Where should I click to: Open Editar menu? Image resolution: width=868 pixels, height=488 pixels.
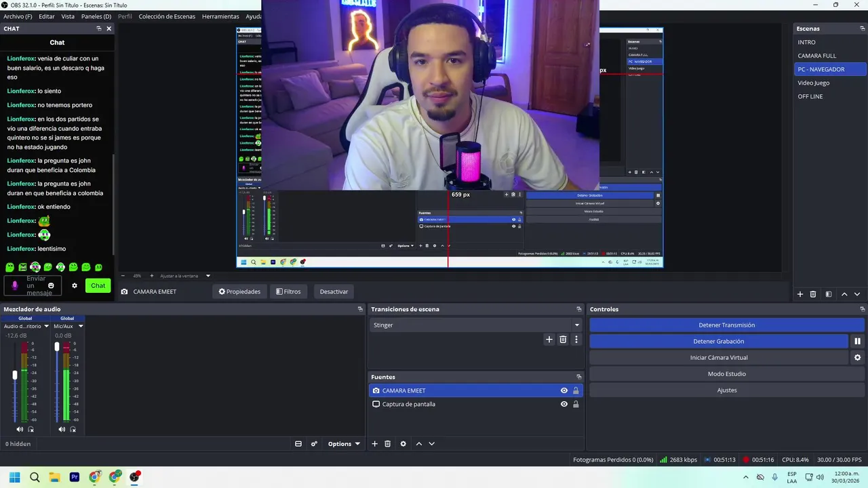coord(47,16)
